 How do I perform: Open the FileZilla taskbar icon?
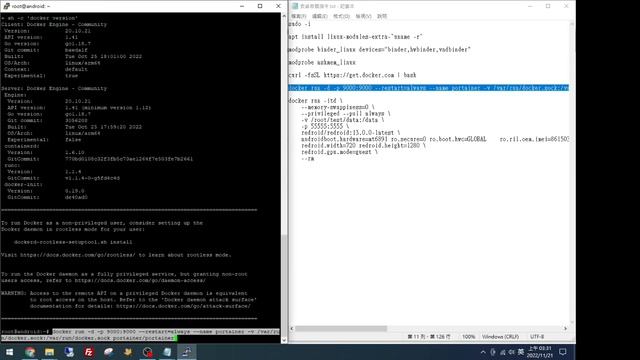[89, 352]
